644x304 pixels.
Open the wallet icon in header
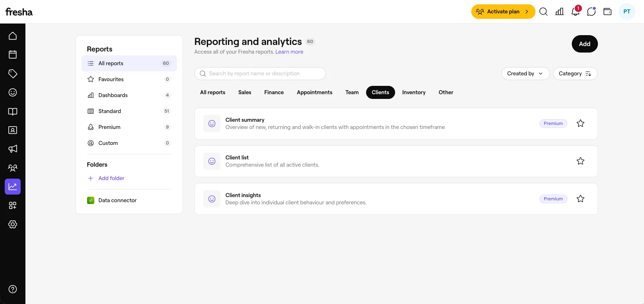point(607,12)
